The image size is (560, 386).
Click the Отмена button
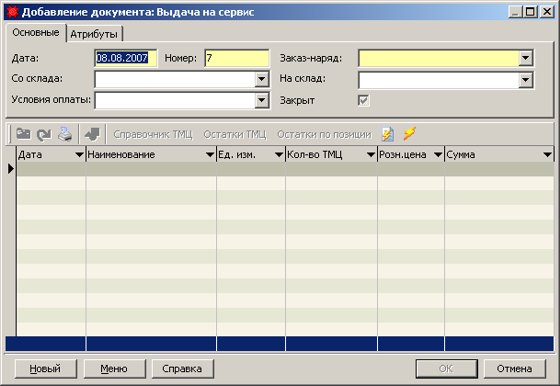(x=514, y=369)
